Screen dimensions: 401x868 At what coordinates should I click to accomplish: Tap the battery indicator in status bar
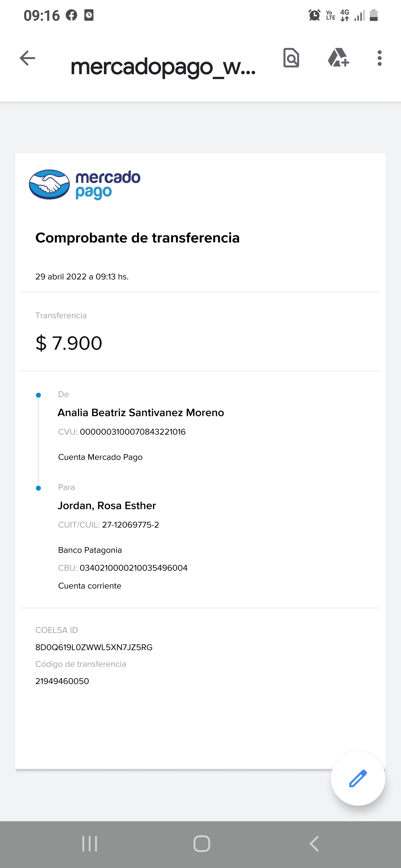click(x=374, y=15)
